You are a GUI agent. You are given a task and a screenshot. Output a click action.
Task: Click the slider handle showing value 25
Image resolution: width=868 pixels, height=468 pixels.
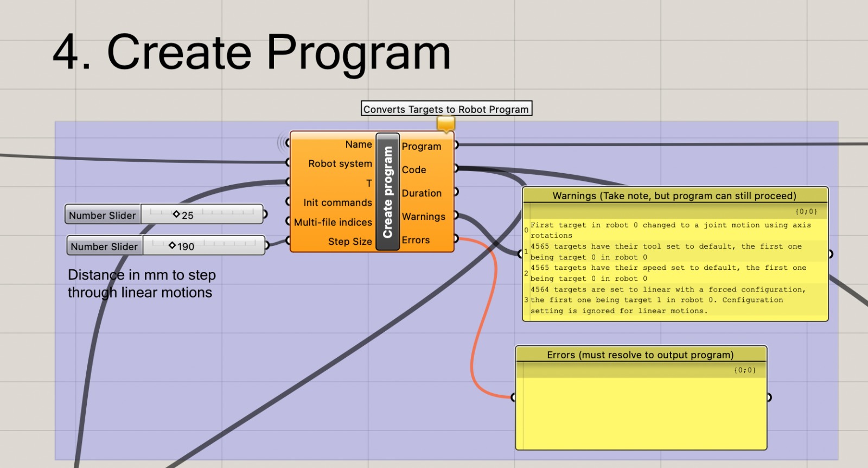[x=176, y=214]
